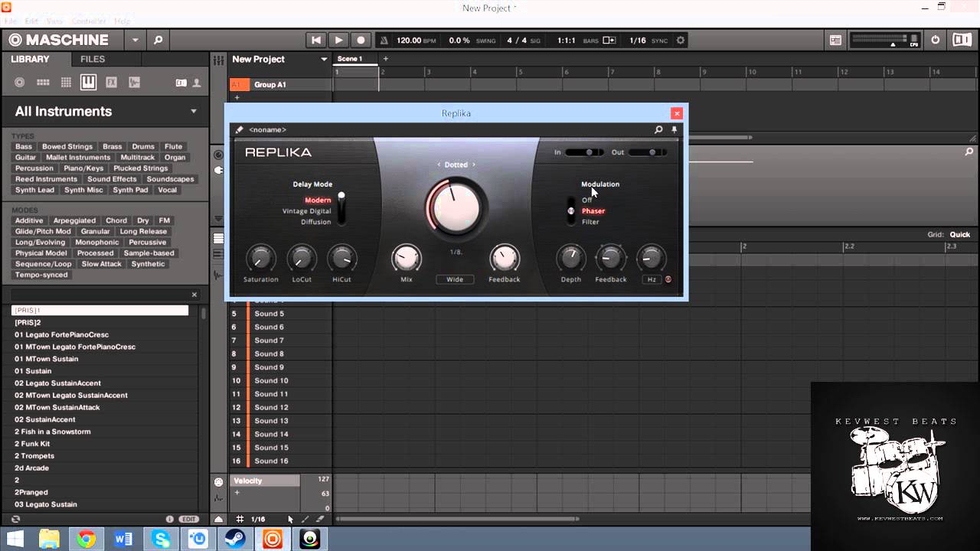This screenshot has height=551, width=980.
Task: Adjust the Replika In level slider
Action: (x=584, y=152)
